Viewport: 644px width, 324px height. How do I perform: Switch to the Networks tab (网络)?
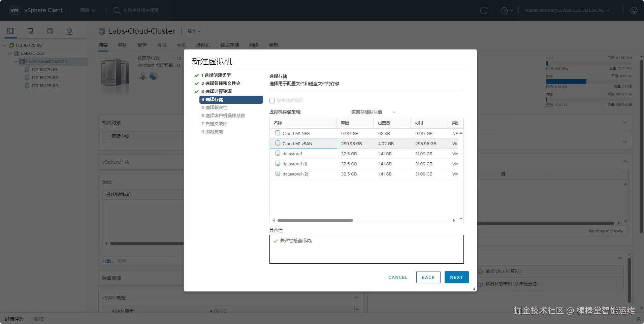pos(254,45)
